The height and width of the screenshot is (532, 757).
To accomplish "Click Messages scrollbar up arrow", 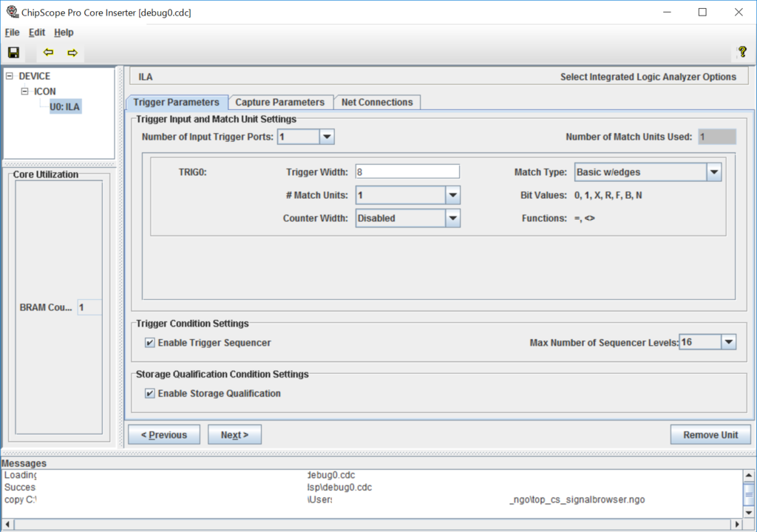I will [748, 476].
